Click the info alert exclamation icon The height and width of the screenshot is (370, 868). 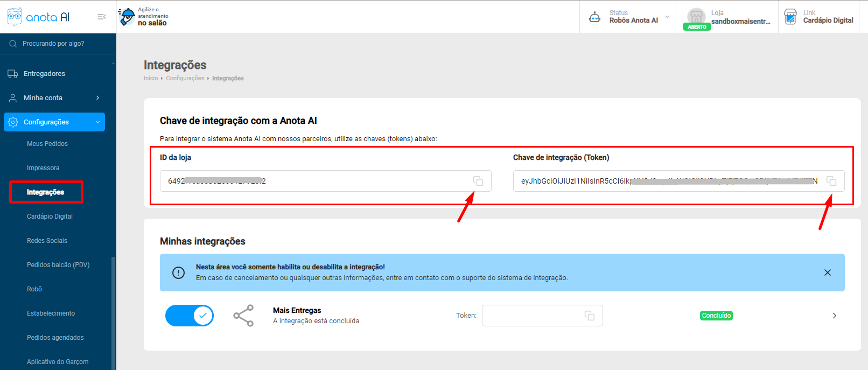coord(178,273)
